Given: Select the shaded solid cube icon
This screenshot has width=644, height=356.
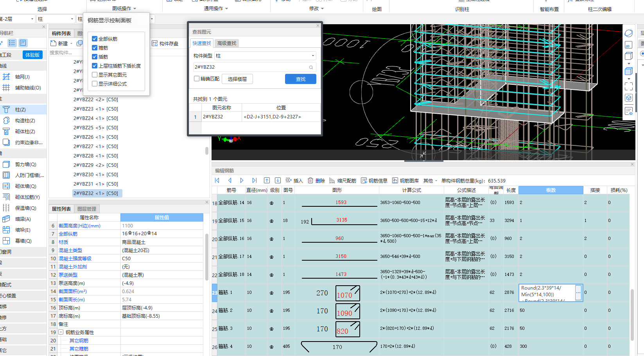Looking at the screenshot, I should [629, 71].
